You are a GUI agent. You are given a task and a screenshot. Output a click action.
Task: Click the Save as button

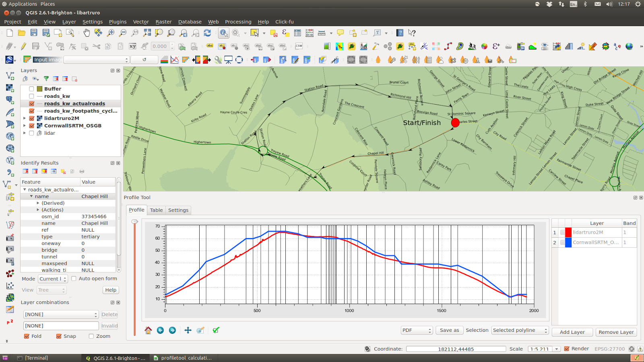coord(449,330)
